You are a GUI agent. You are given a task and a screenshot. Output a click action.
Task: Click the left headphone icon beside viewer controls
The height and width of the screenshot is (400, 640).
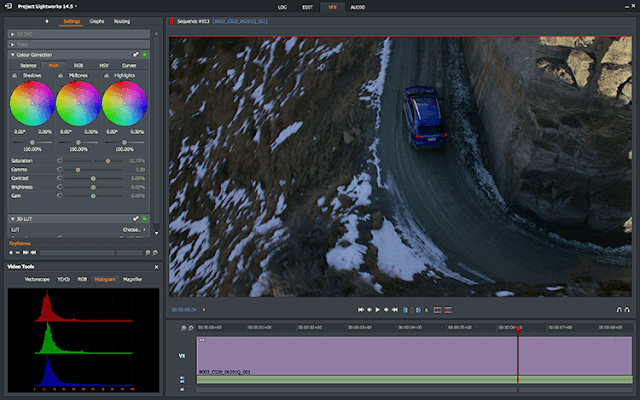tap(619, 310)
